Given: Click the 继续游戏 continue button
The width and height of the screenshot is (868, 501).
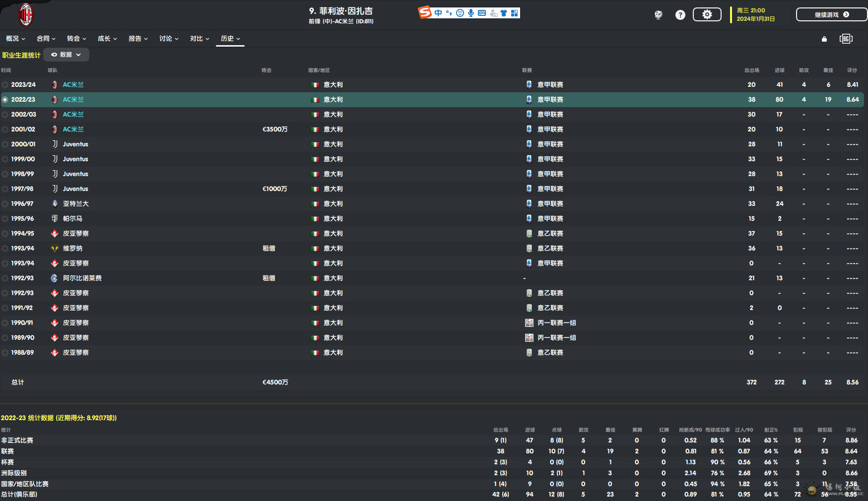Looking at the screenshot, I should click(832, 14).
